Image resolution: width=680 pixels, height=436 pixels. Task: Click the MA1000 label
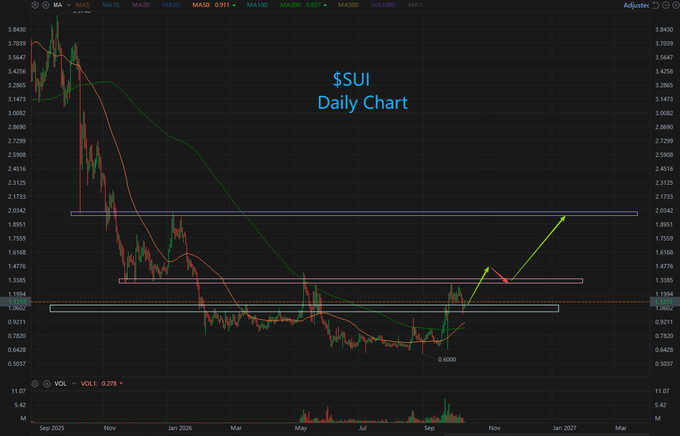[383, 5]
